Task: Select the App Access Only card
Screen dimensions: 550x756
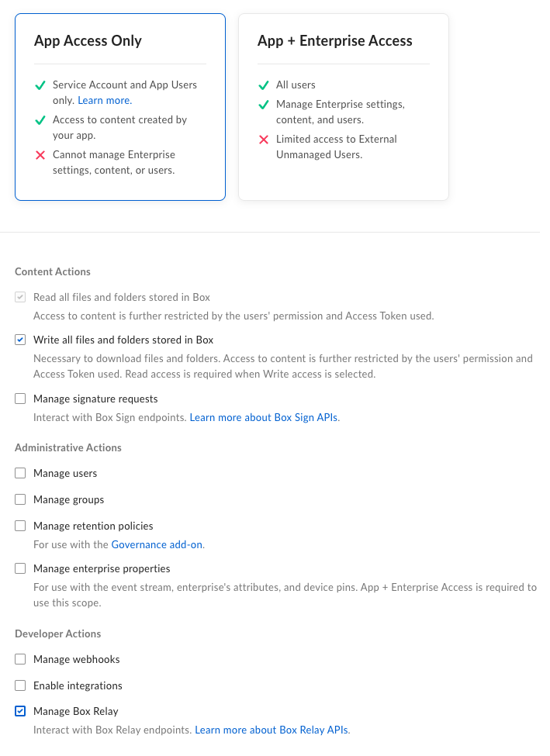Action: (x=120, y=107)
